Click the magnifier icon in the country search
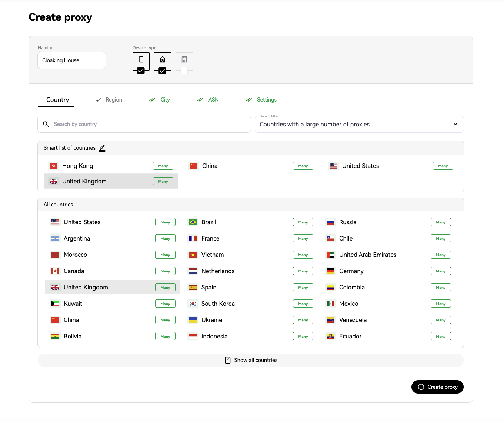 tap(46, 124)
